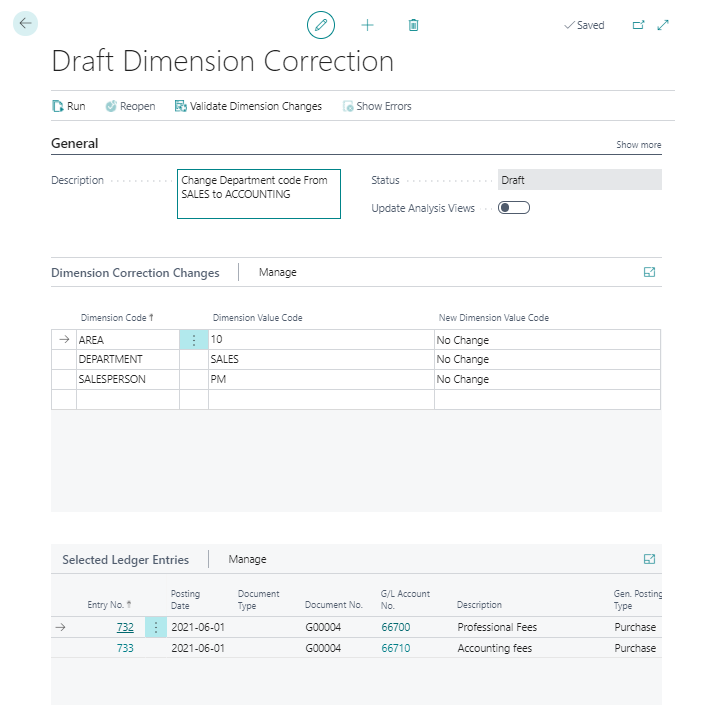Click Validate Dimension Changes
This screenshot has height=705, width=725.
click(x=248, y=106)
